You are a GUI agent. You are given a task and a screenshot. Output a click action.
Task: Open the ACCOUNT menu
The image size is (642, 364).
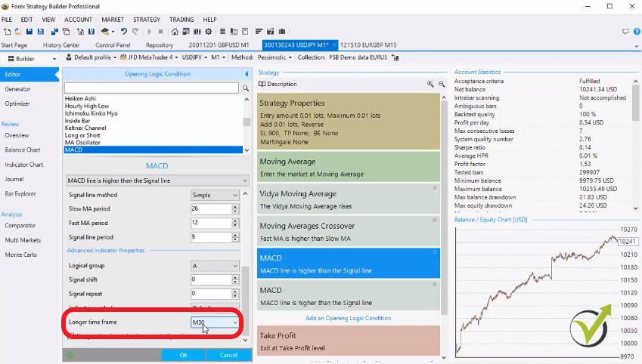[78, 20]
